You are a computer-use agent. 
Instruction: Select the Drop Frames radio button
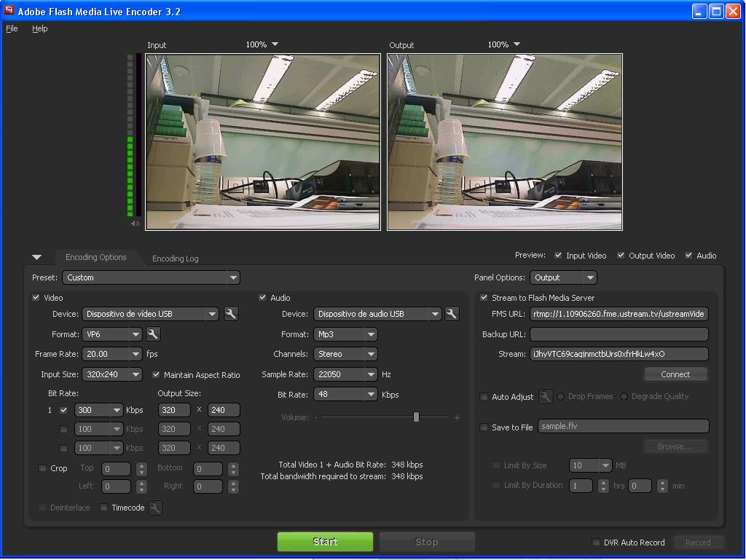click(561, 396)
